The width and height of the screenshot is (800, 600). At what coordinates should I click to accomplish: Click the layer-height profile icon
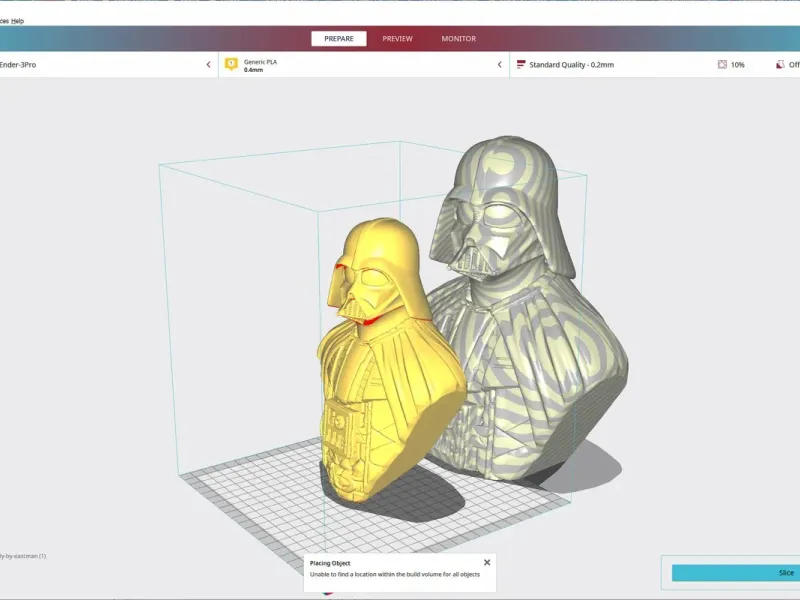click(x=521, y=64)
